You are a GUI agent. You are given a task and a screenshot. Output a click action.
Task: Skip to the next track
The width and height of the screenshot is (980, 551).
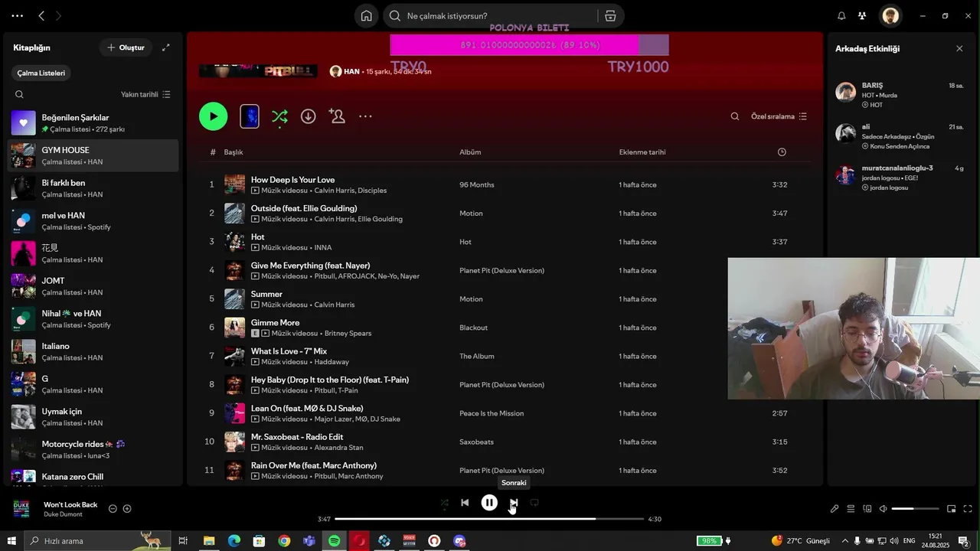tap(514, 503)
